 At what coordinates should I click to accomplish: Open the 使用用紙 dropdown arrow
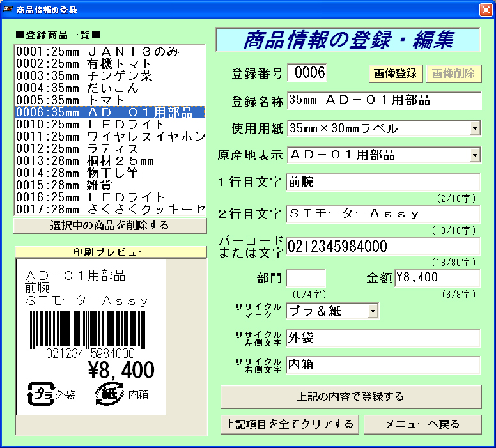[x=475, y=128]
